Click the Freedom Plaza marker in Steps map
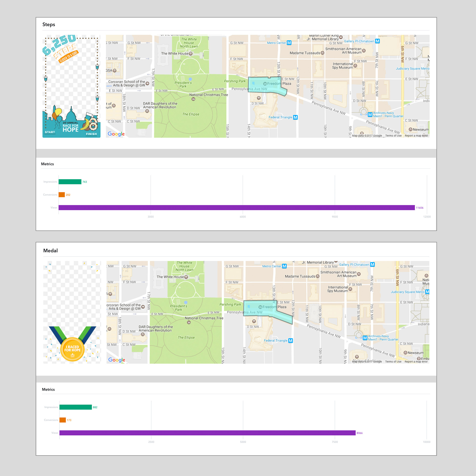 [265, 84]
